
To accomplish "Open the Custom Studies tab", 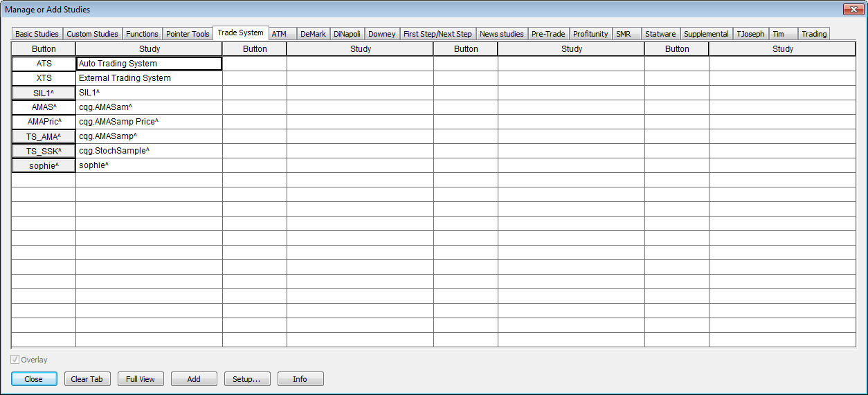I will coord(92,34).
